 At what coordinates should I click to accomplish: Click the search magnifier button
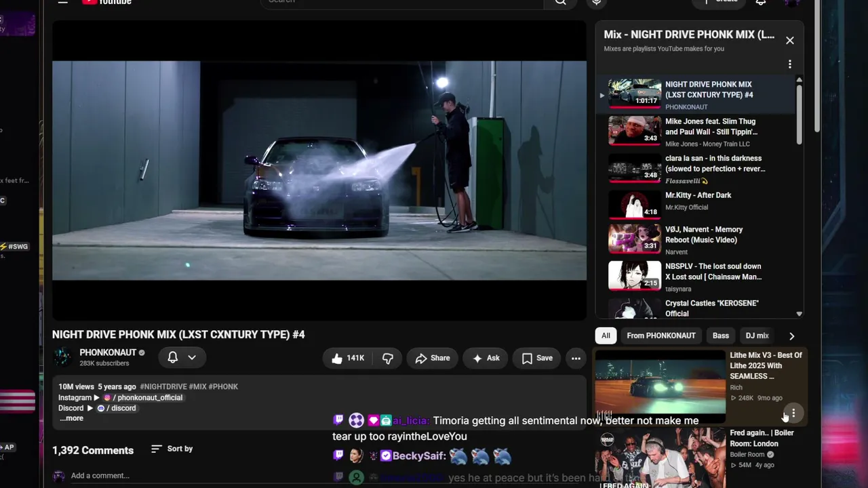560,2
